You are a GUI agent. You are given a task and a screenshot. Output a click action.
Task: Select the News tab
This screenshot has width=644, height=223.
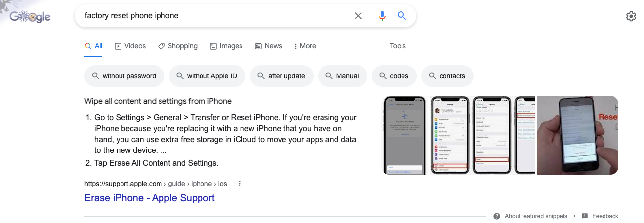point(268,46)
